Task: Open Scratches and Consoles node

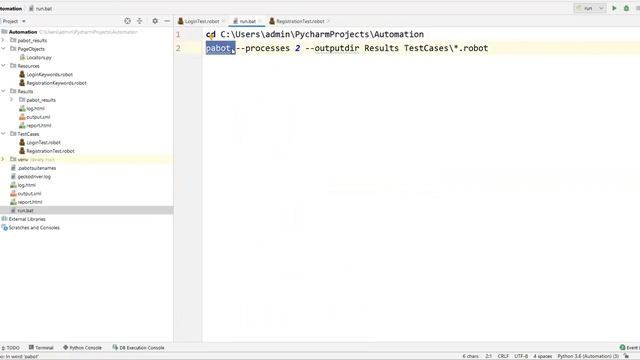Action: [x=34, y=228]
